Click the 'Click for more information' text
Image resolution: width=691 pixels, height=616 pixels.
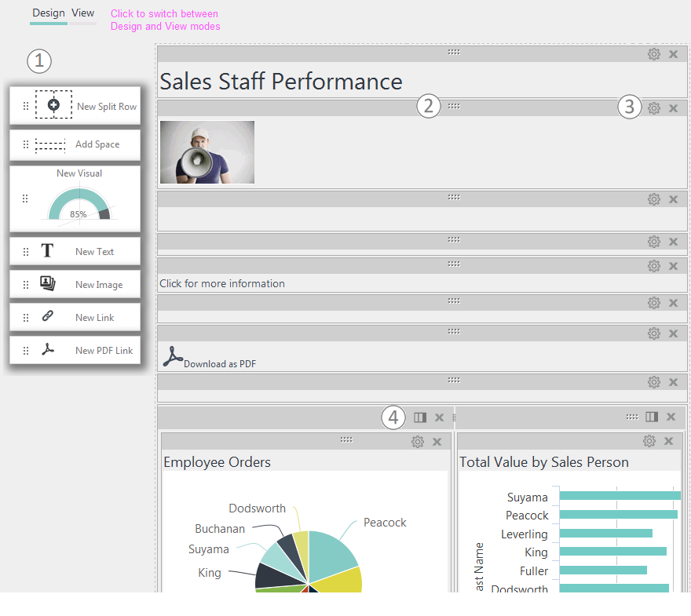222,283
